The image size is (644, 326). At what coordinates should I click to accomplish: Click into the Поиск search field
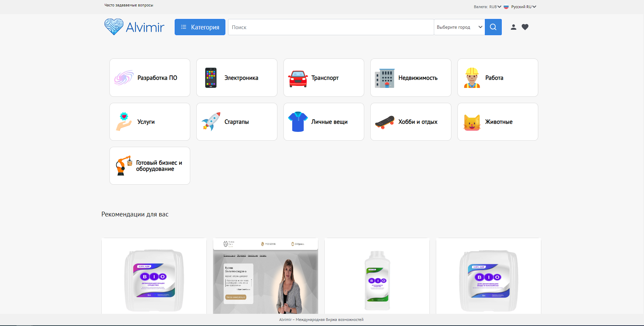point(330,27)
